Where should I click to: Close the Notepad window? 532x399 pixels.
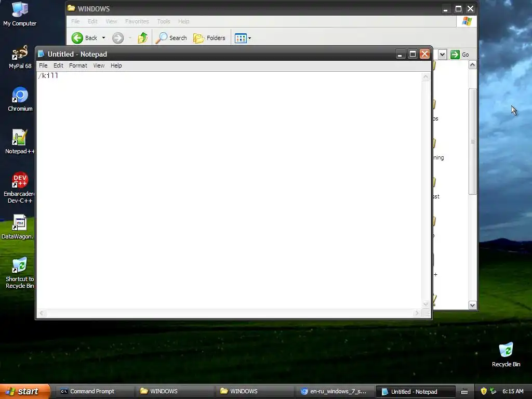(x=425, y=54)
